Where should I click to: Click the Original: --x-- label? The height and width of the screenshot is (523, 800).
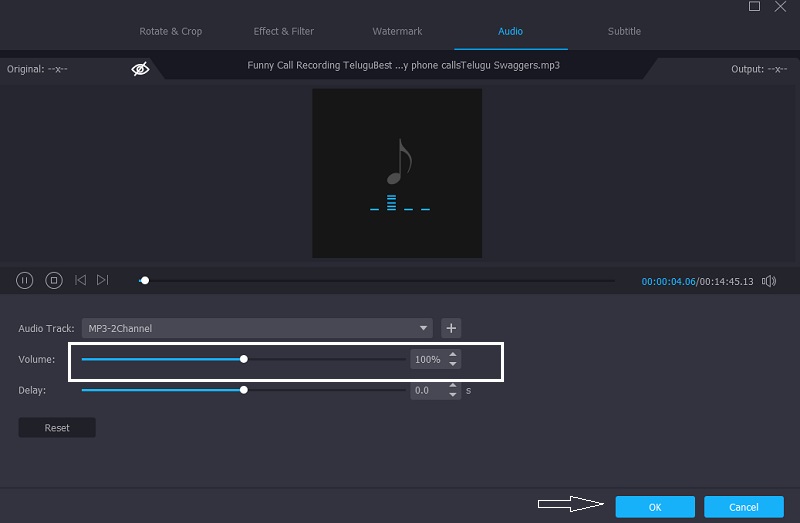(37, 69)
